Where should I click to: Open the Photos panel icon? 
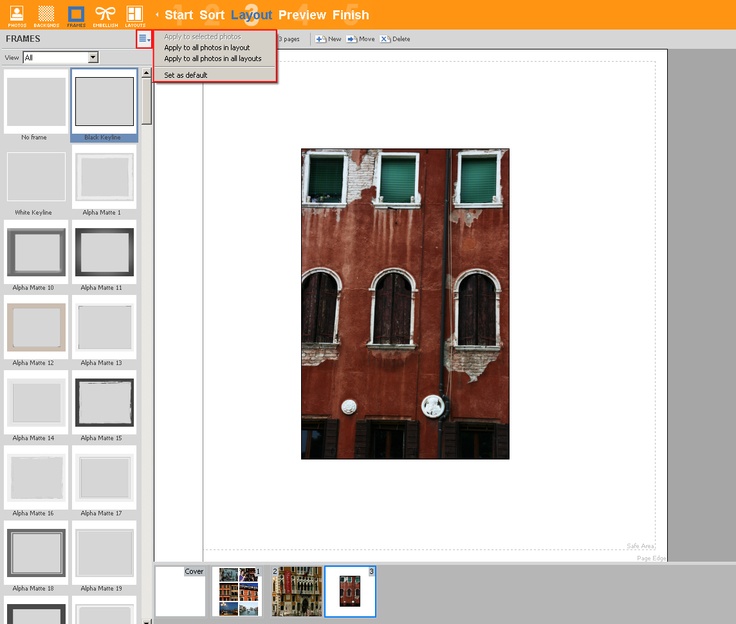[x=17, y=15]
